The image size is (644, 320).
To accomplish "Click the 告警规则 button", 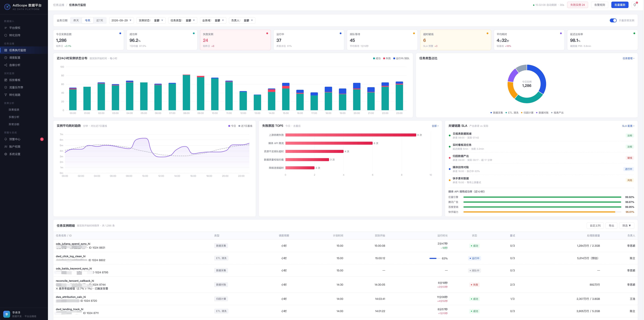I will (x=600, y=5).
